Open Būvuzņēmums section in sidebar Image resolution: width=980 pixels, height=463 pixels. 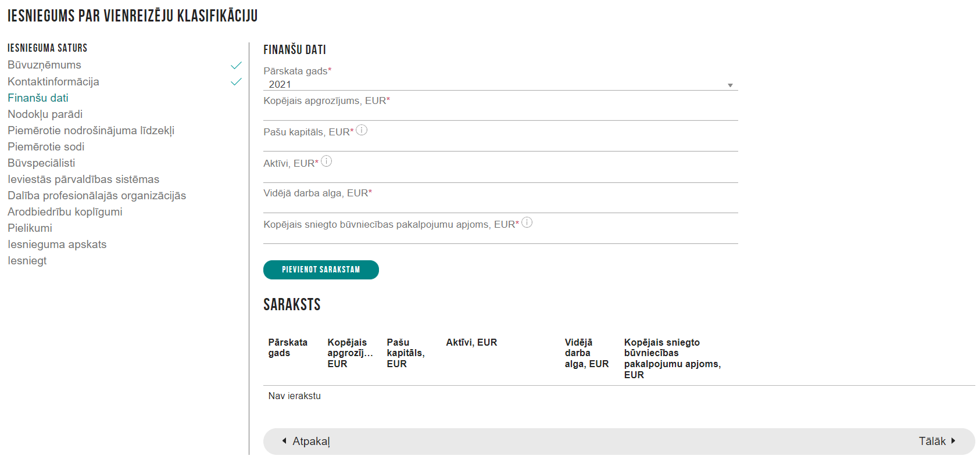coord(44,65)
